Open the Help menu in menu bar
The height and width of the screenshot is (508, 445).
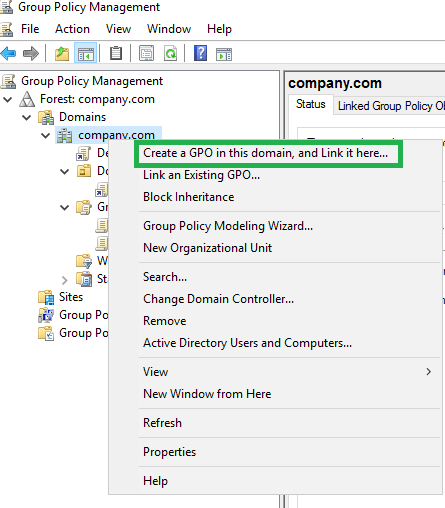(219, 29)
